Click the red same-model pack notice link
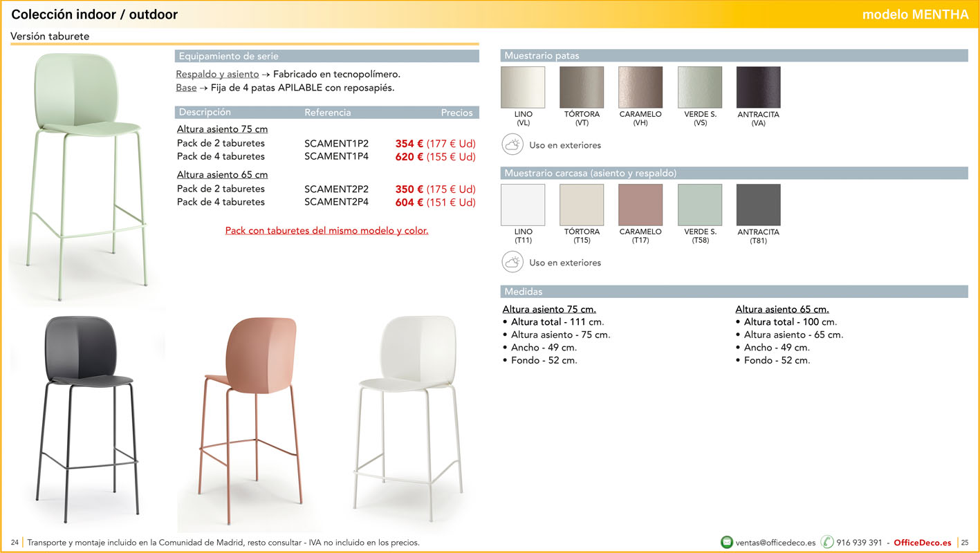 click(326, 231)
